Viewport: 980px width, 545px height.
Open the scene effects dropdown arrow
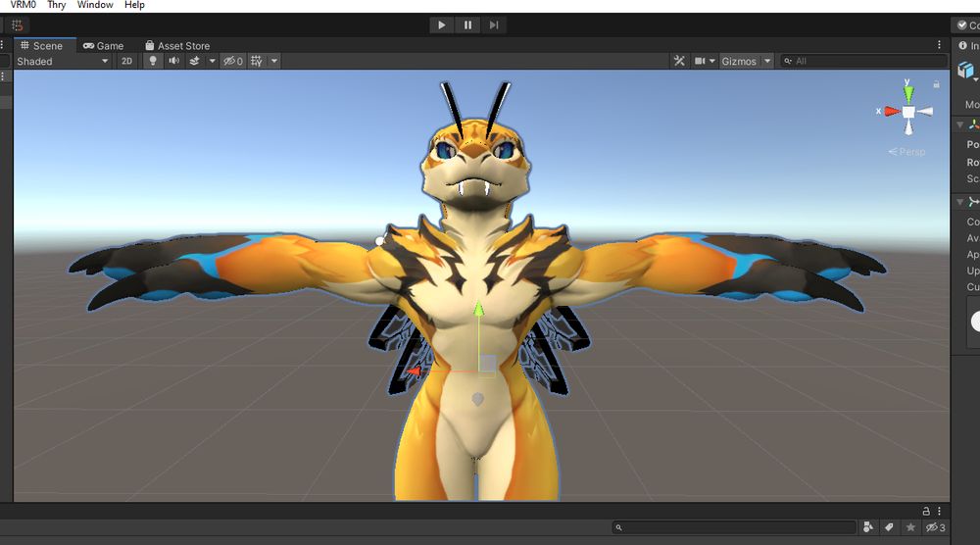(212, 61)
